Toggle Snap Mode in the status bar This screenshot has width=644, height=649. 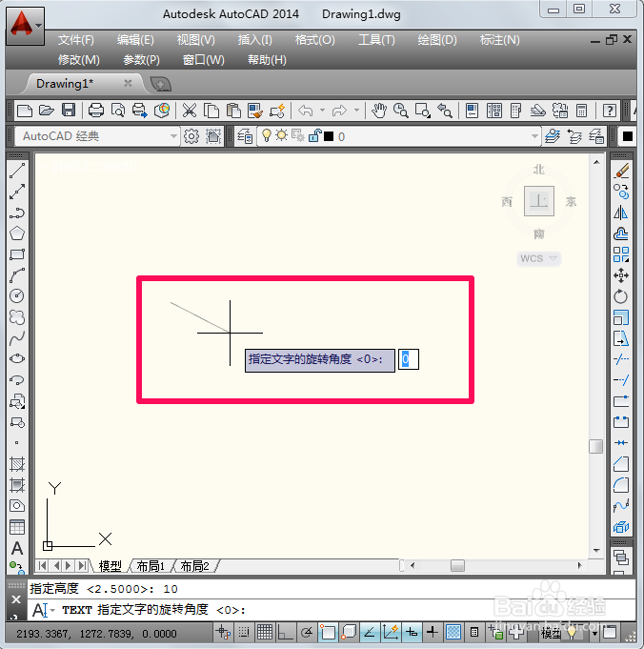click(244, 632)
